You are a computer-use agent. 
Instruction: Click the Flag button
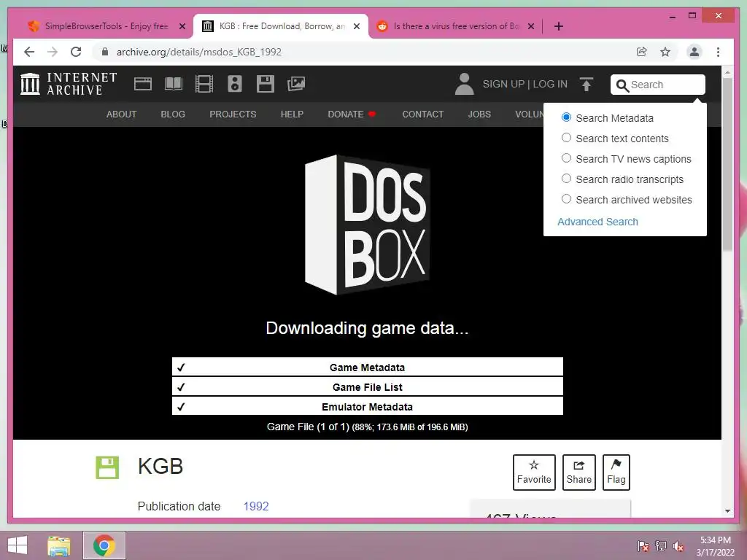(x=616, y=472)
